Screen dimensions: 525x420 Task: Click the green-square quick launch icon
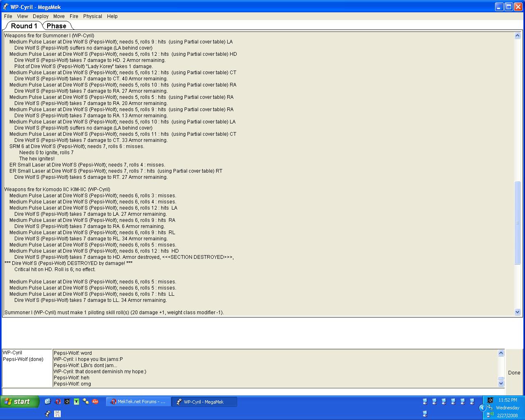coord(76,402)
